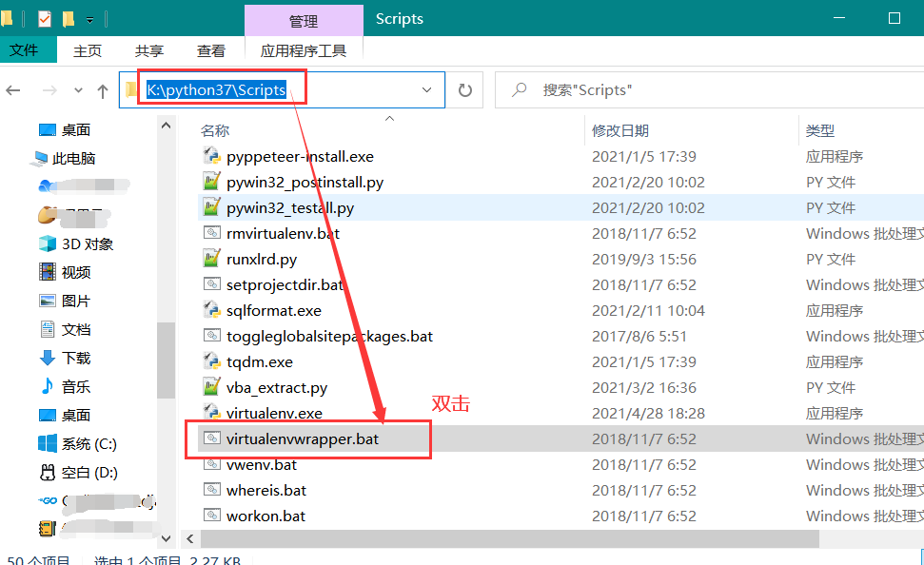924x565 pixels.
Task: Maximize the Scripts explorer window
Action: point(894,18)
